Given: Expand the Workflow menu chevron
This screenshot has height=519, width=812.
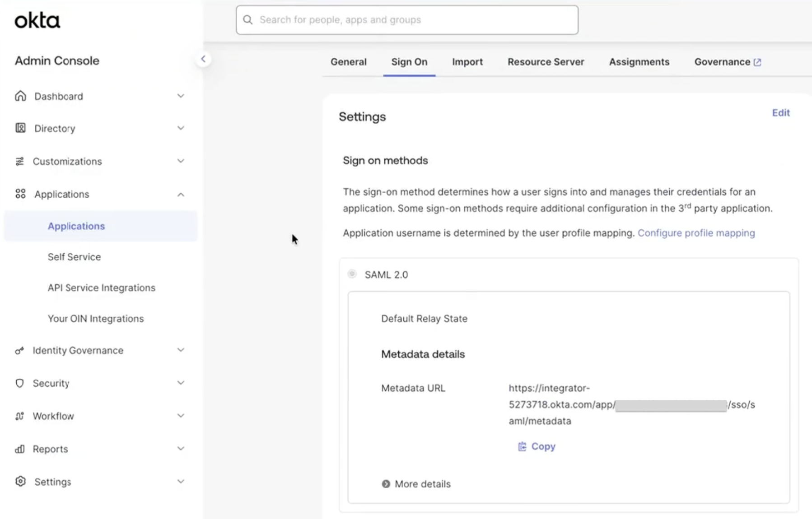Looking at the screenshot, I should pyautogui.click(x=181, y=416).
